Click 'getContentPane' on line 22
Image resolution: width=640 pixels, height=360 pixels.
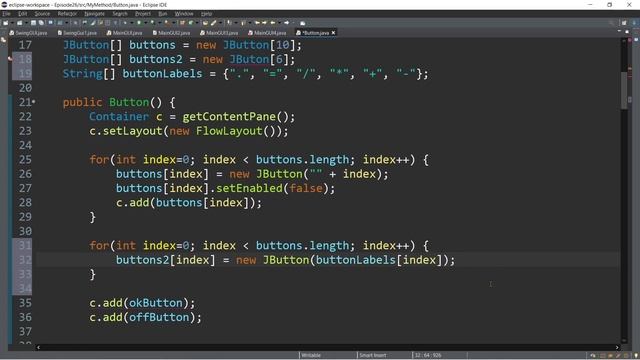coord(229,117)
